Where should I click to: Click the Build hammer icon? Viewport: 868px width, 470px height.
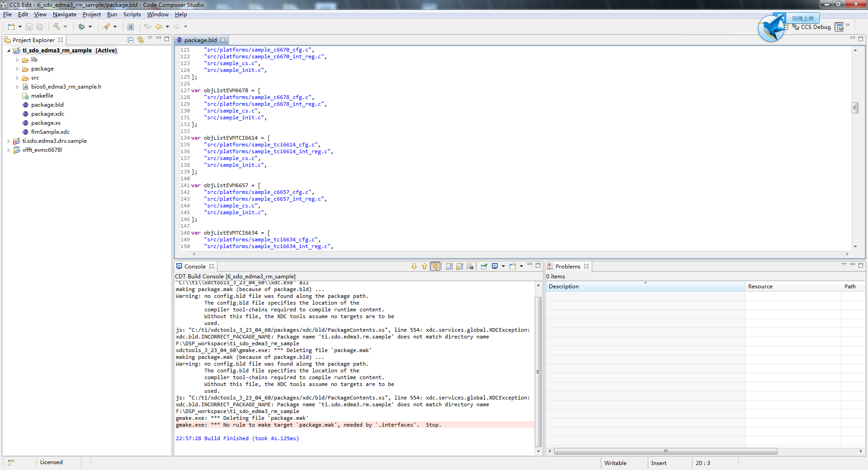[x=57, y=27]
